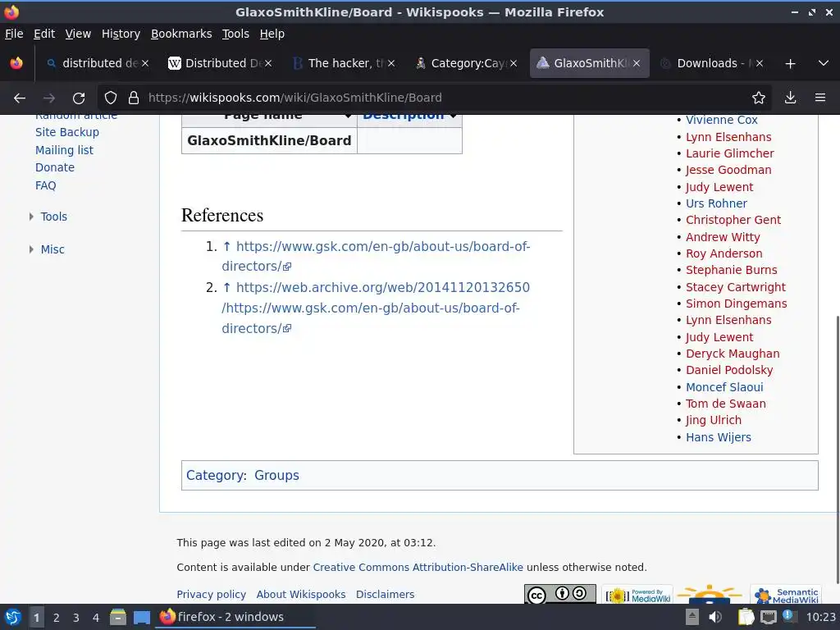The image size is (840, 630).
Task: Open Groups category link
Action: (276, 476)
